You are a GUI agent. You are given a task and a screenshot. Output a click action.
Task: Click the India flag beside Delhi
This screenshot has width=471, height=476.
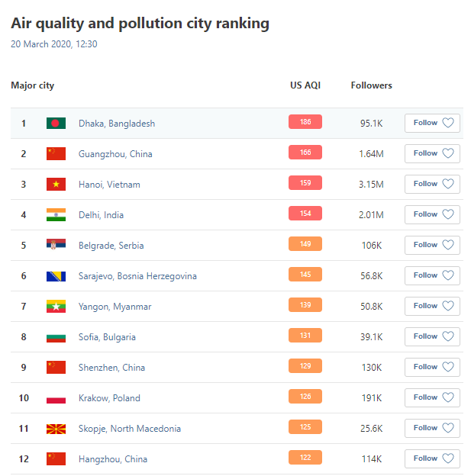(x=56, y=215)
